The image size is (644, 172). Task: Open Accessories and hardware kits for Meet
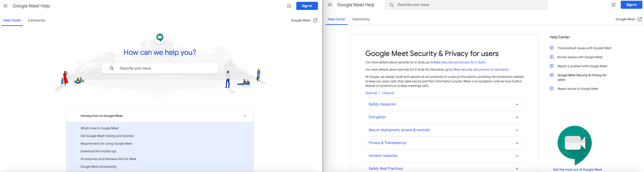point(108,159)
